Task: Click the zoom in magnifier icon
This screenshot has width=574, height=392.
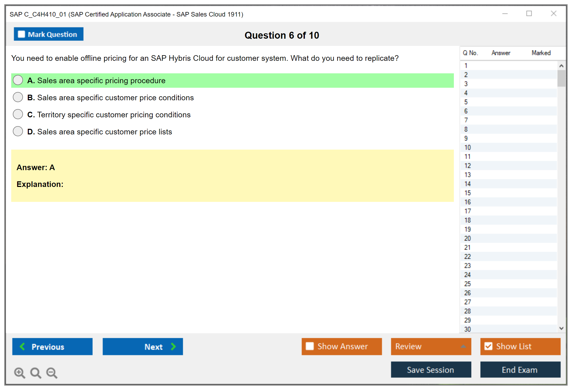Action: click(19, 373)
